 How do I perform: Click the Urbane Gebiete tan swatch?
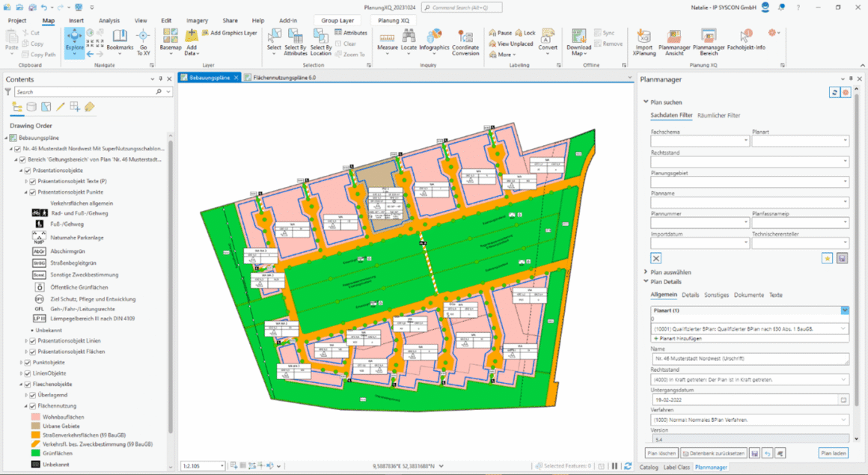click(x=36, y=426)
